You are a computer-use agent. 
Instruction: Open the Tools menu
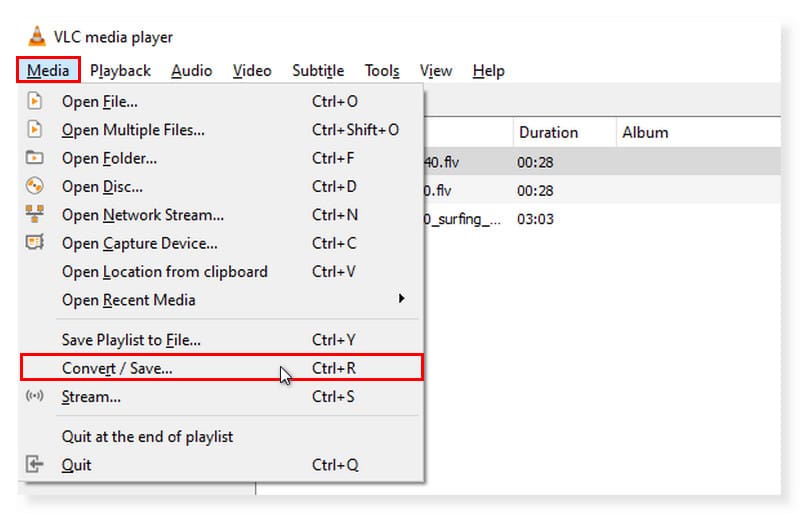point(382,71)
